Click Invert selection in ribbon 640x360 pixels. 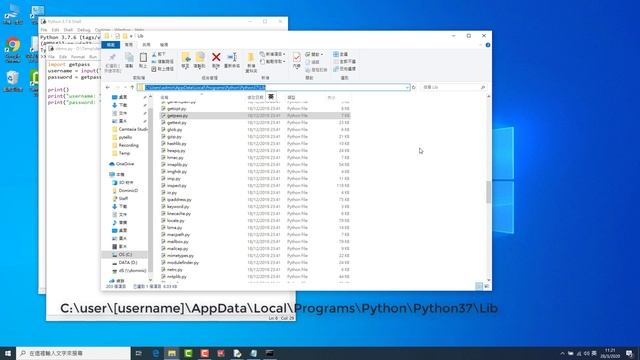pyautogui.click(x=344, y=69)
